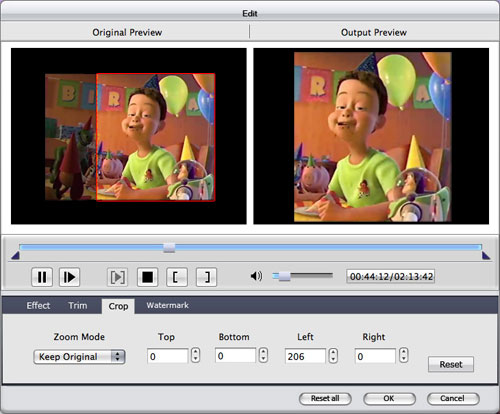Select the Crop tab
The image size is (500, 414).
tap(118, 306)
